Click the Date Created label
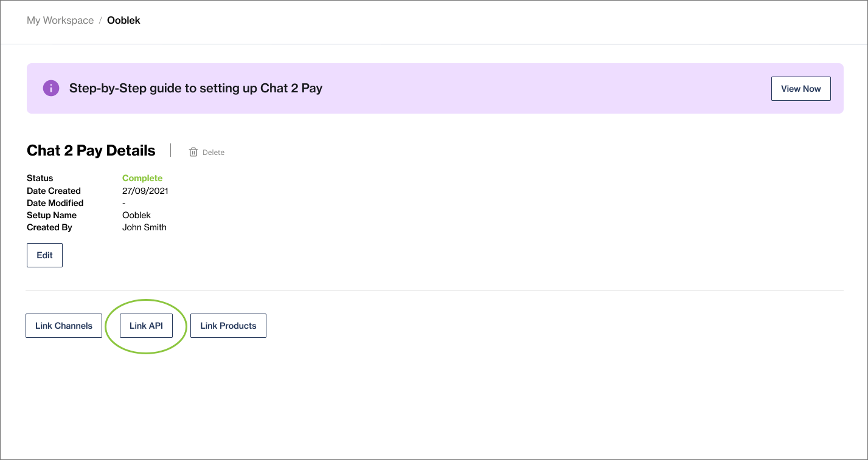Viewport: 868px width, 460px height. tap(54, 191)
